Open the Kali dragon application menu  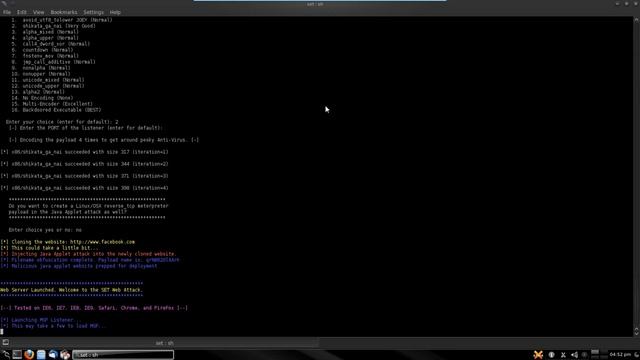pyautogui.click(x=6, y=355)
